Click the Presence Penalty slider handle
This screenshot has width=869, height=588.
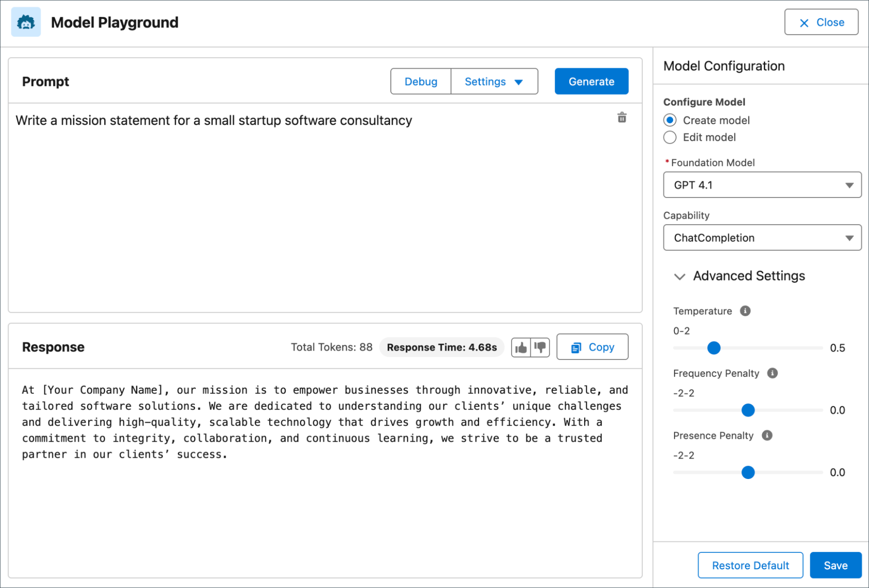(748, 472)
